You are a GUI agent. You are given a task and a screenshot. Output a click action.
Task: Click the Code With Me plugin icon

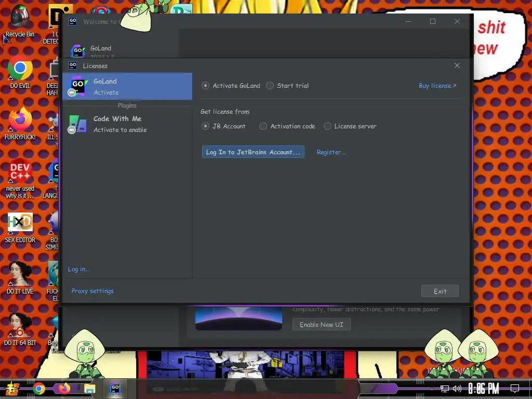click(x=77, y=124)
